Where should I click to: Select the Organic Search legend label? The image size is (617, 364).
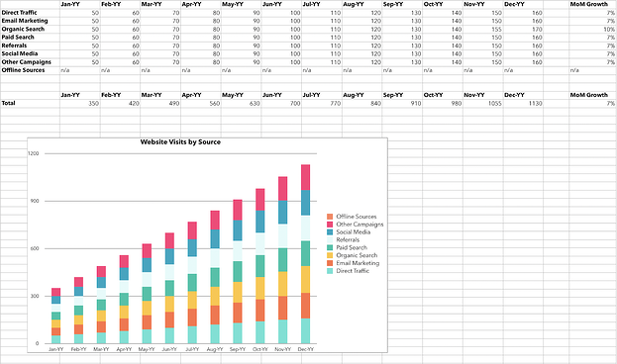tap(357, 255)
